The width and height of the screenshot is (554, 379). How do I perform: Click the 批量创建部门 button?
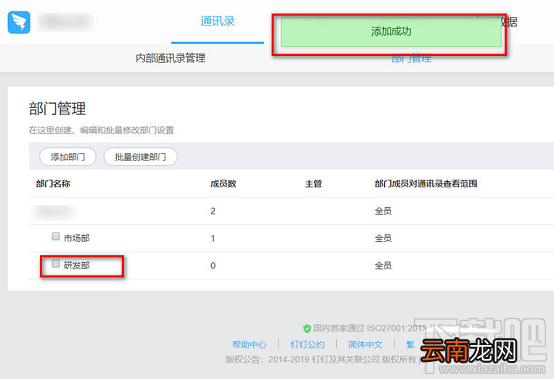tap(140, 157)
